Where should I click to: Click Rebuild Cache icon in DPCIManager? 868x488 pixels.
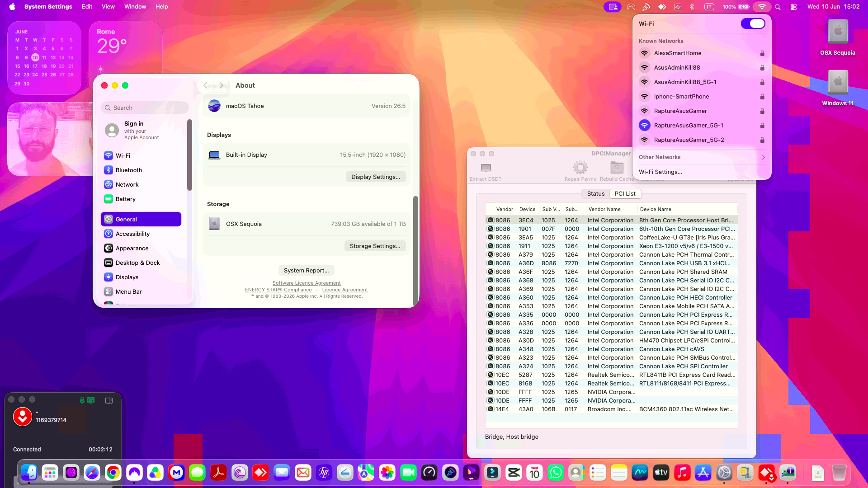tap(617, 168)
